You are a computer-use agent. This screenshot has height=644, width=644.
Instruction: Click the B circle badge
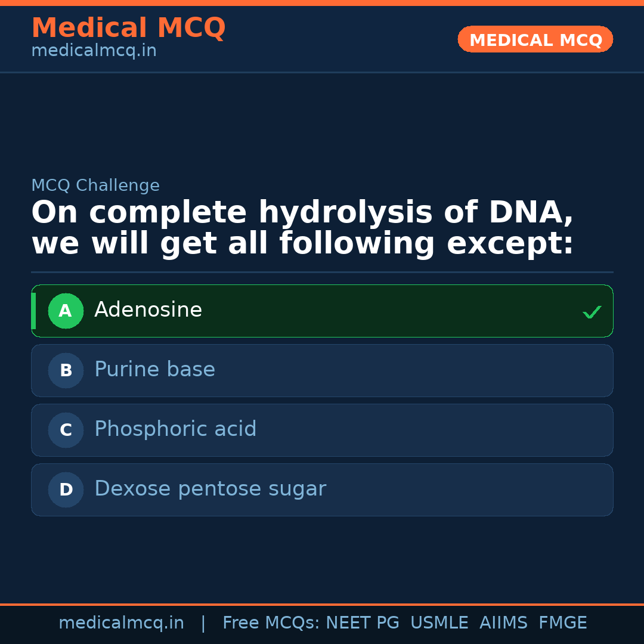66,370
